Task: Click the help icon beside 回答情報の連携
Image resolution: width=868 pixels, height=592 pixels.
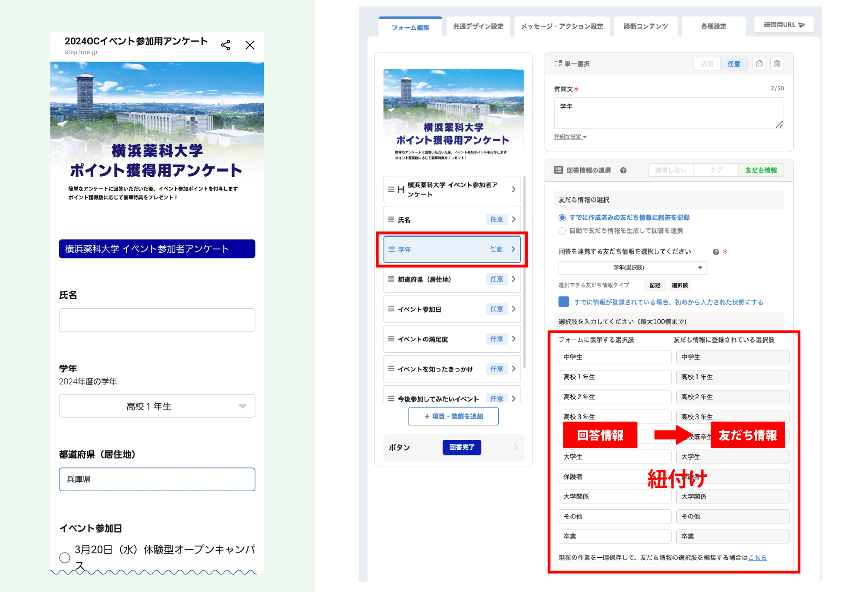Action: pos(623,170)
